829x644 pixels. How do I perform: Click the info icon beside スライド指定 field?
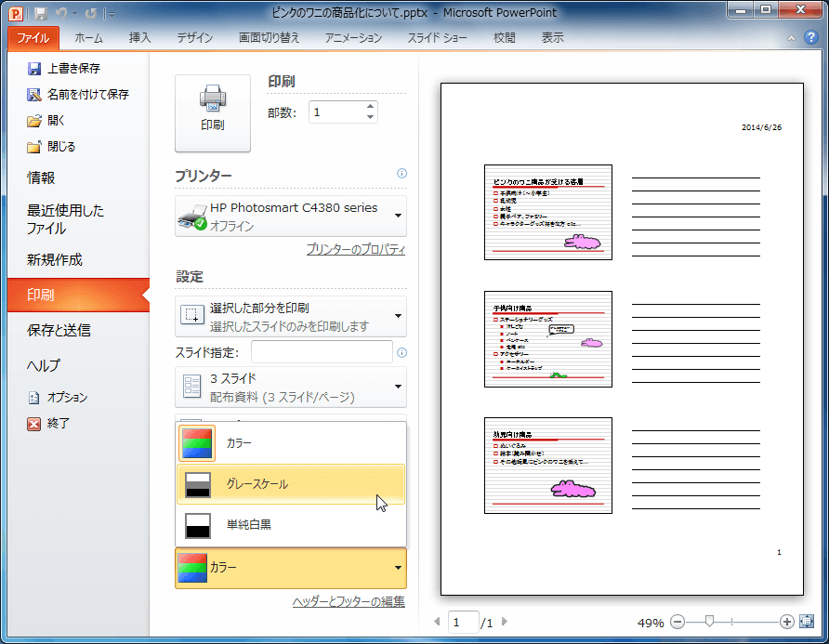(401, 353)
